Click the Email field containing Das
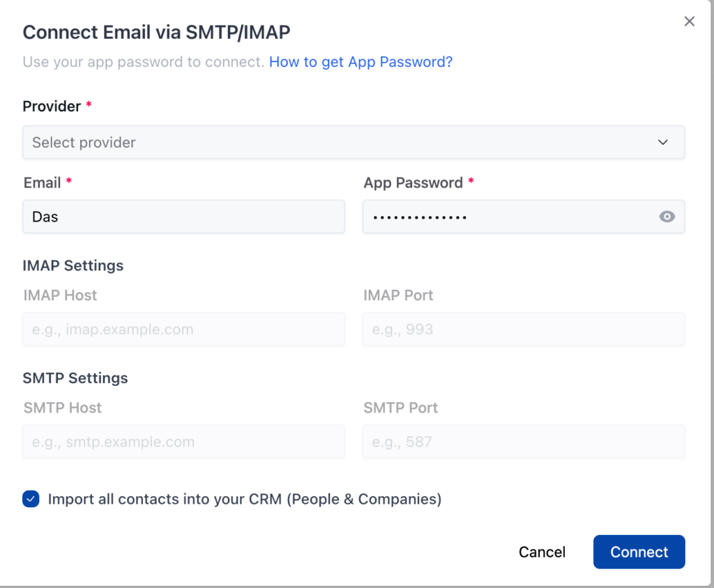This screenshot has height=588, width=714. 183,217
